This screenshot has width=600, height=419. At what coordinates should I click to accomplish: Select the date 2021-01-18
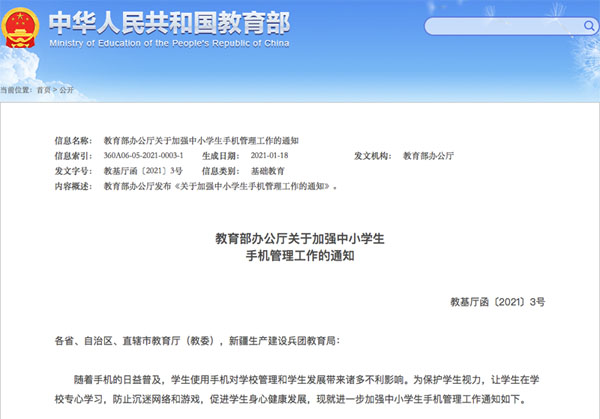269,155
